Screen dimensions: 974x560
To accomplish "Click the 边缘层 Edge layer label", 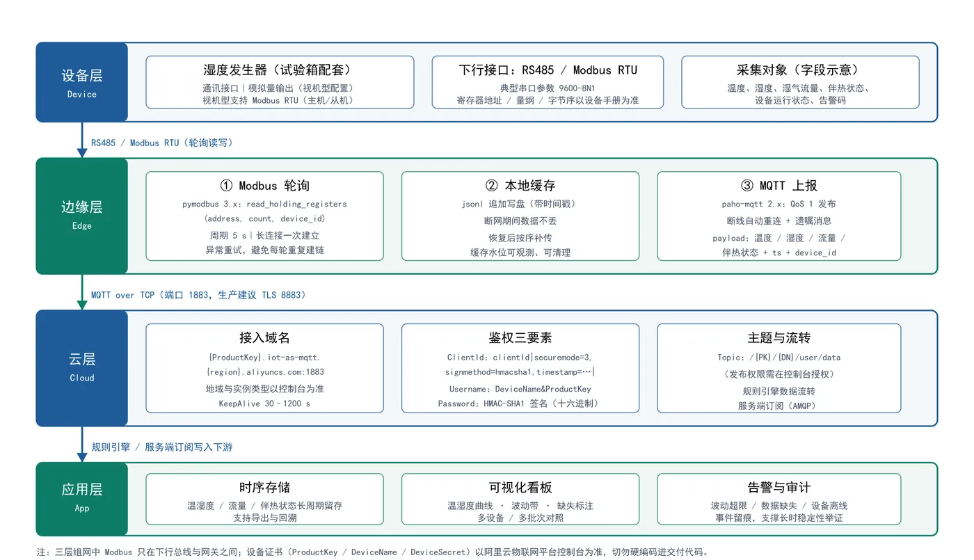I will point(82,216).
